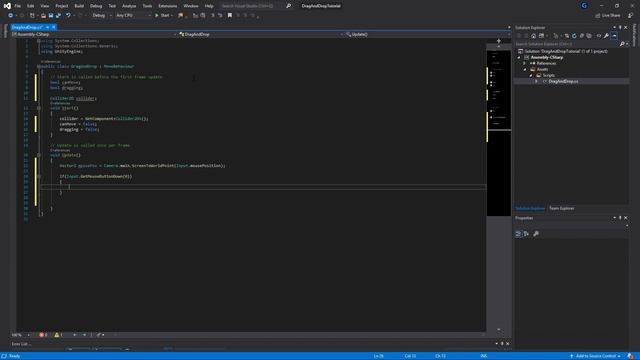Click the Save All icon in toolbar
The height and width of the screenshot is (360, 640).
tap(58, 16)
